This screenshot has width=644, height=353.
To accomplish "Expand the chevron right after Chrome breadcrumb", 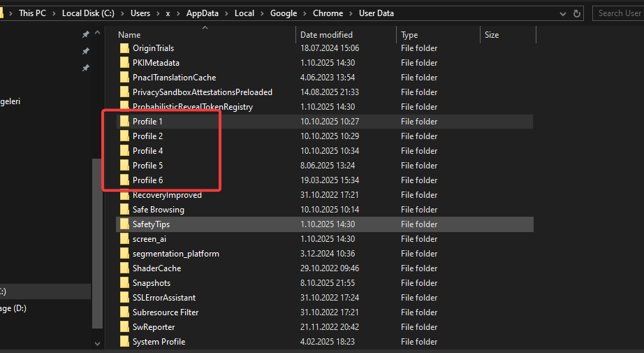I will tap(351, 13).
